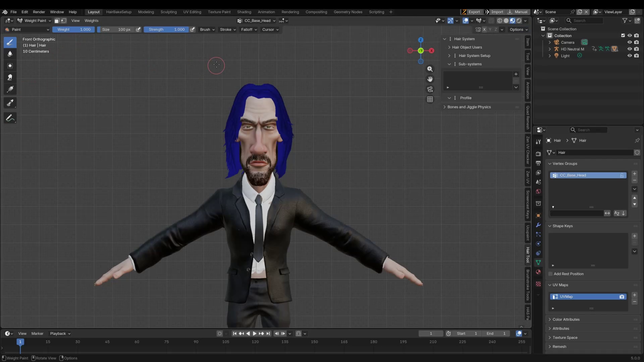The height and width of the screenshot is (362, 644).
Task: Click the Import button
Action: tap(494, 12)
